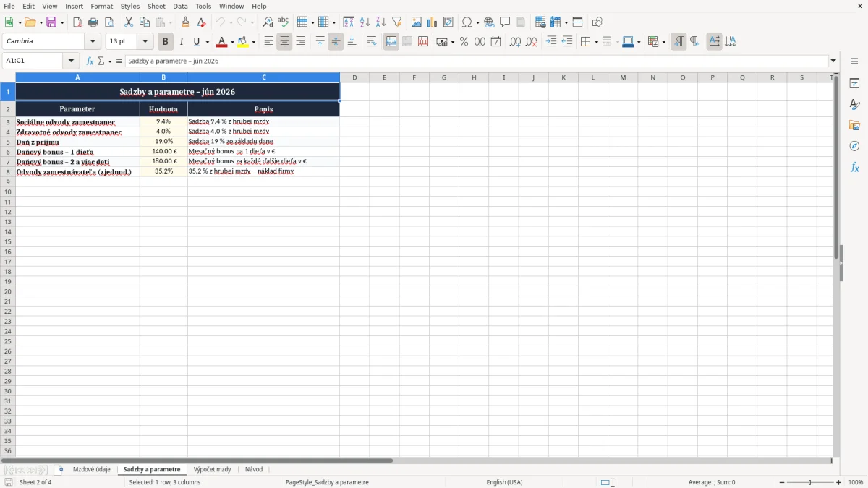Toggle Underline formatting
This screenshot has width=868, height=488.
click(x=196, y=42)
